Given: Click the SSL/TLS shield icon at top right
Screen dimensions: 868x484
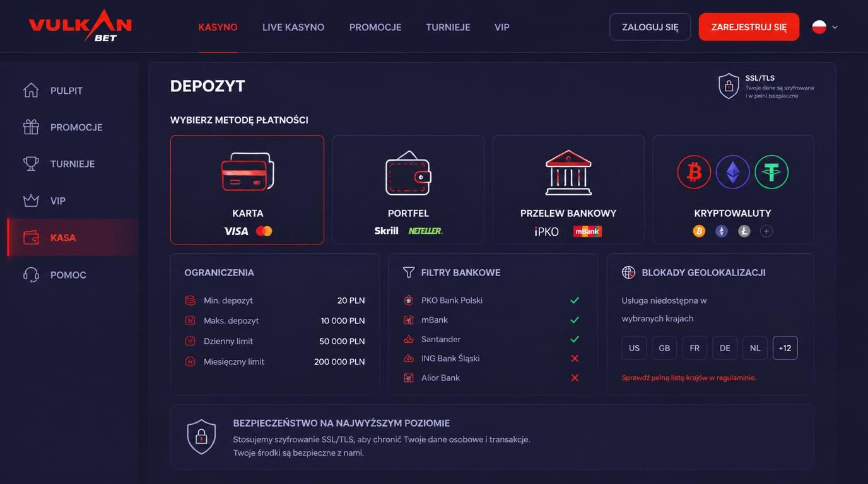Looking at the screenshot, I should (x=729, y=86).
